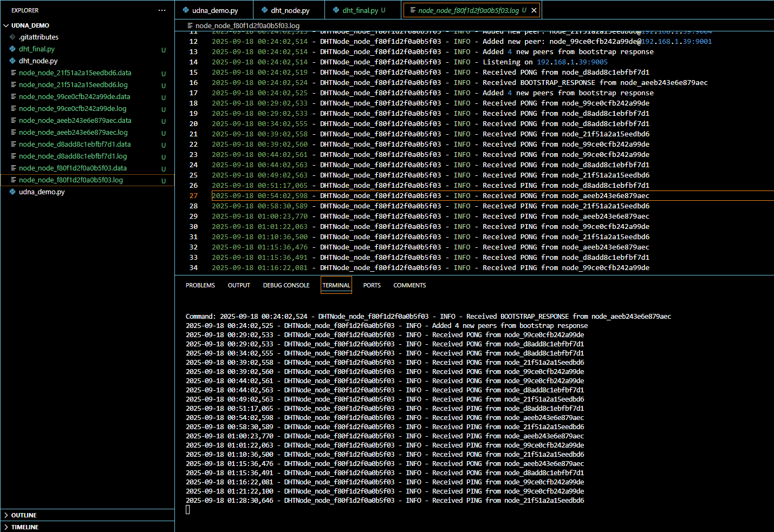Click the log file icon in breadcrumb bar
Viewport: 774px width, 532px height.
(x=190, y=25)
